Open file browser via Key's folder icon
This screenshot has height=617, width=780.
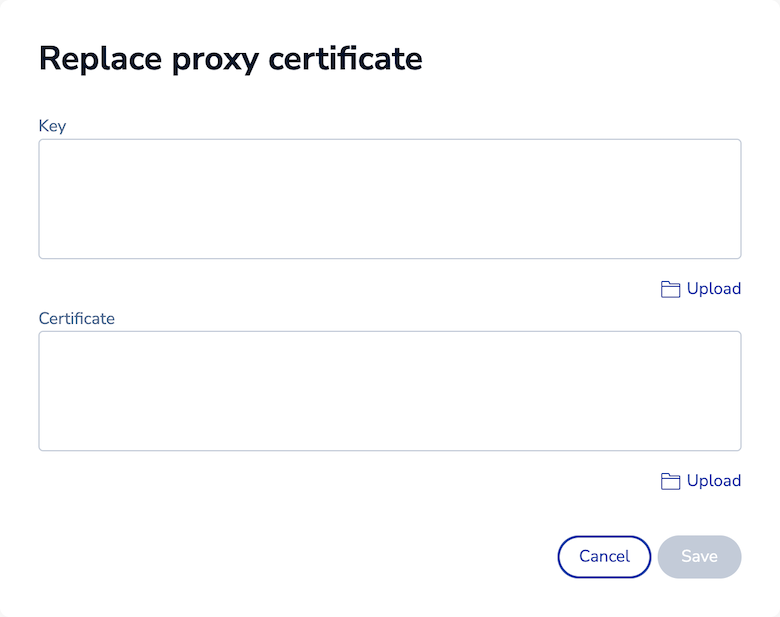[x=670, y=289]
